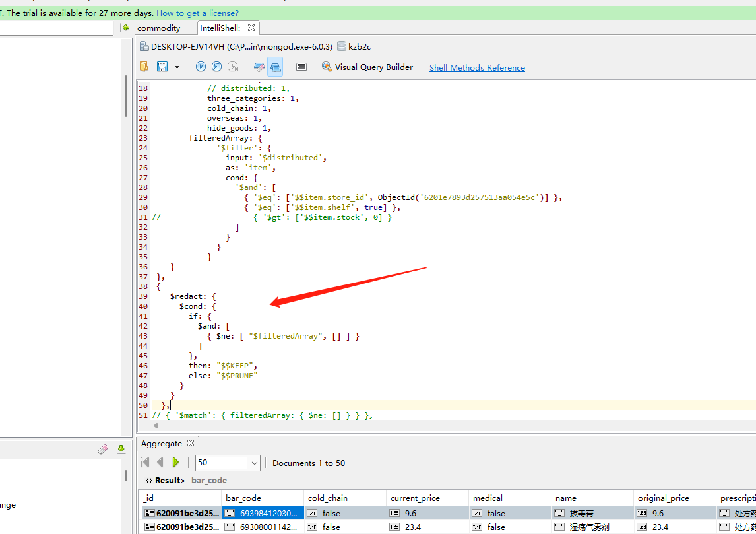Viewport: 756px width, 534px height.
Task: Select the current_price cell 23.4
Action: [427, 527]
